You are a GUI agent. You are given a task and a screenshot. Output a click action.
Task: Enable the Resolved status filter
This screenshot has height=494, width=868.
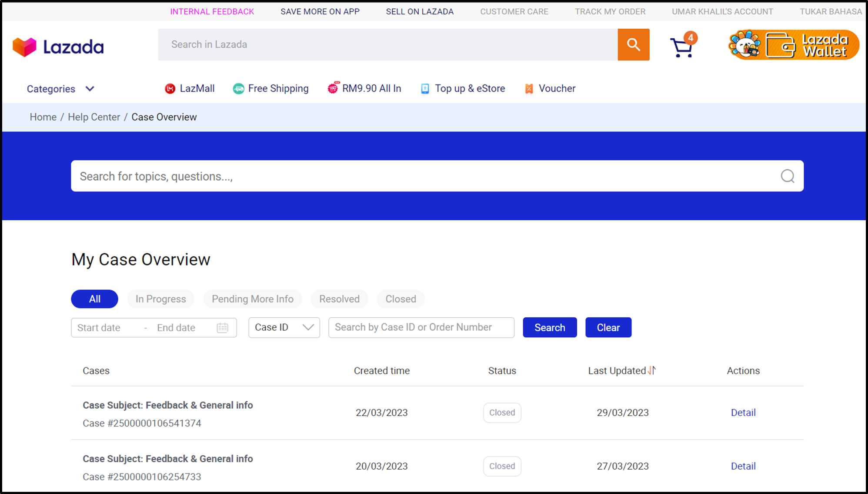[x=339, y=299]
